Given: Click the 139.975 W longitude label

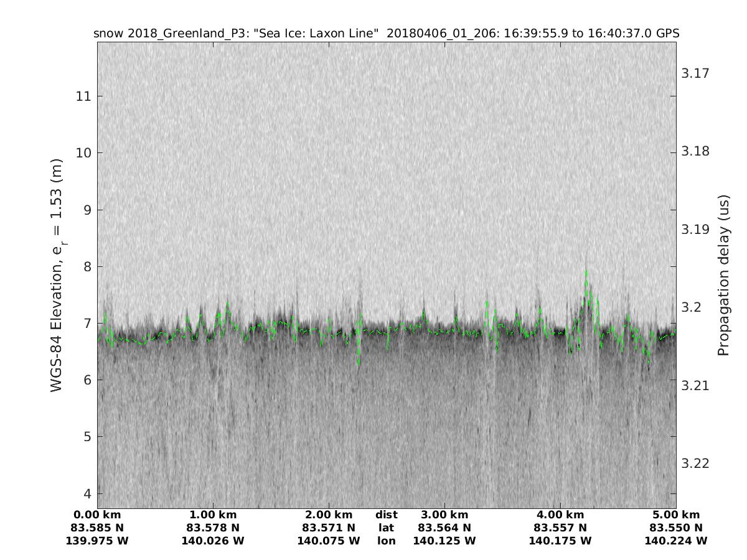Looking at the screenshot, I should pyautogui.click(x=97, y=541).
